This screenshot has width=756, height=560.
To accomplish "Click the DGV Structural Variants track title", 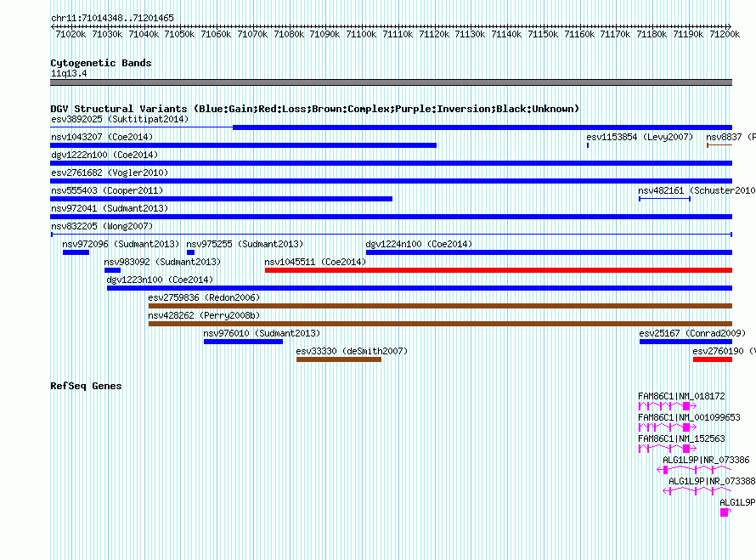I will click(x=315, y=109).
